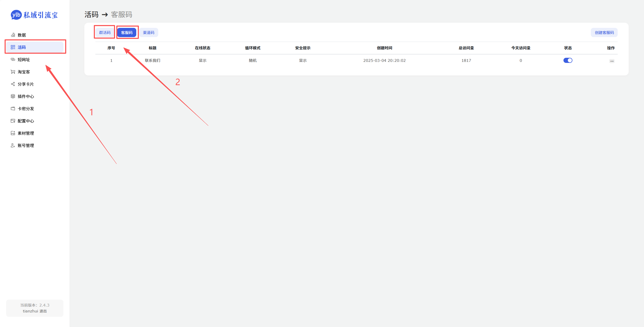Click the 账号管理 user icon
The width and height of the screenshot is (644, 327).
point(13,145)
